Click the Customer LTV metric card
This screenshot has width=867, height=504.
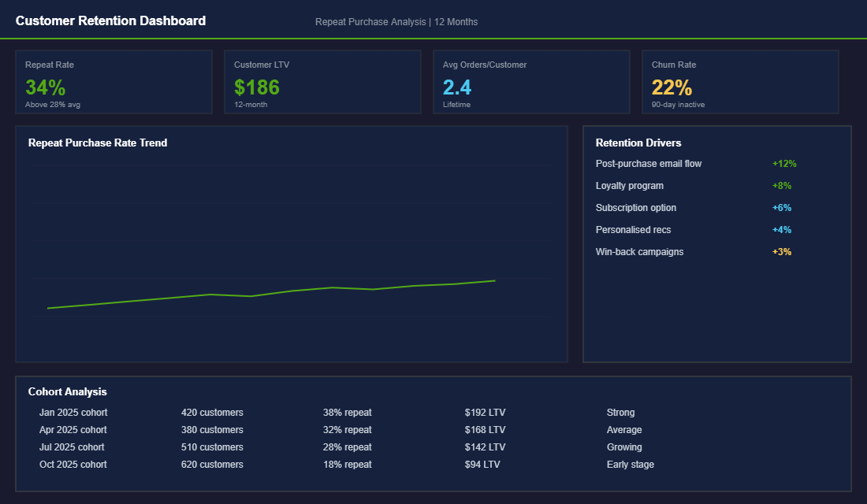[x=322, y=81]
